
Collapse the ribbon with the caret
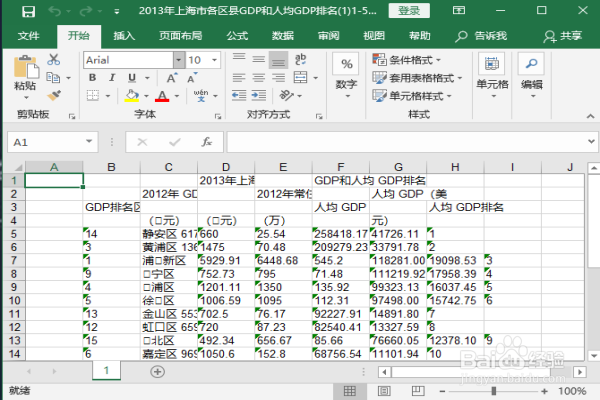[590, 116]
